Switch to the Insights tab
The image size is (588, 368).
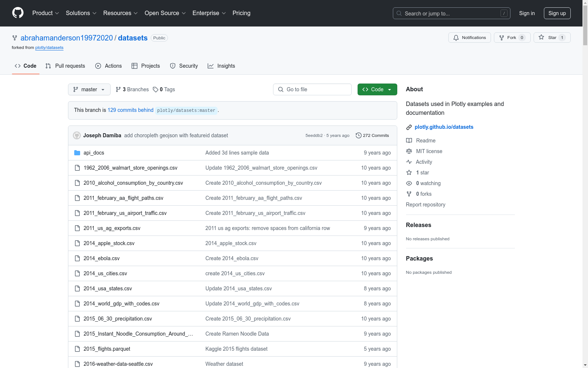(221, 66)
